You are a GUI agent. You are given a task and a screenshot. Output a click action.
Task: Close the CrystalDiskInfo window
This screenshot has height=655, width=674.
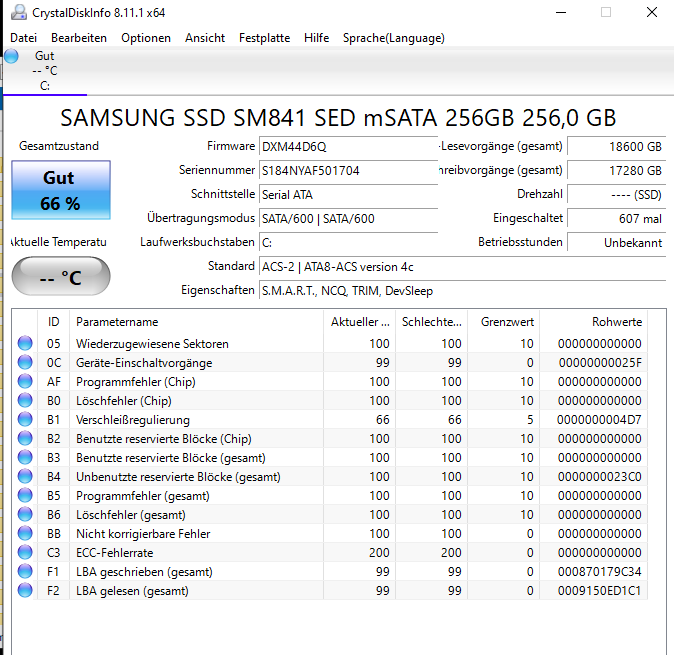(652, 12)
